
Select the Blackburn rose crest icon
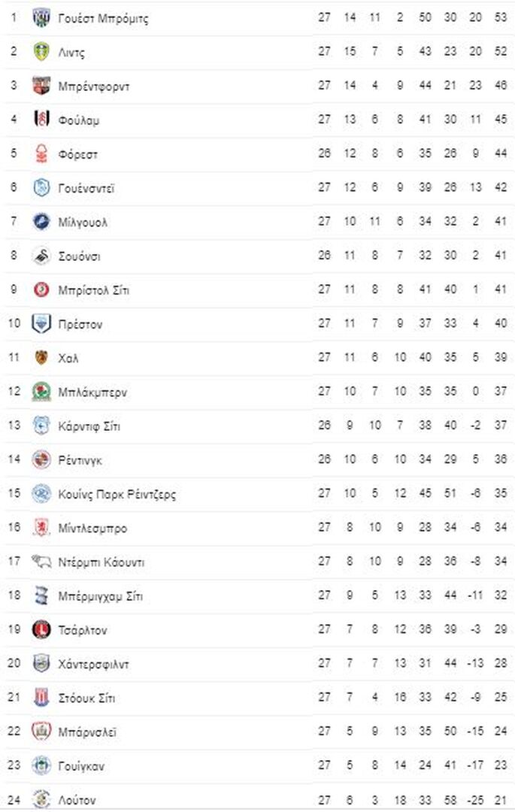(41, 392)
